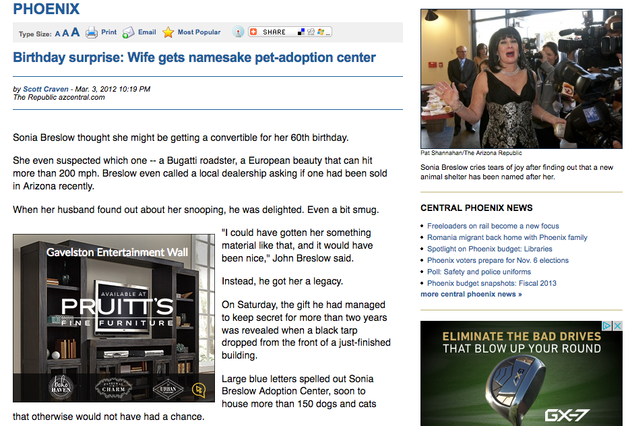This screenshot has height=426, width=626.
Task: Click the Email envelope icon
Action: 128,32
